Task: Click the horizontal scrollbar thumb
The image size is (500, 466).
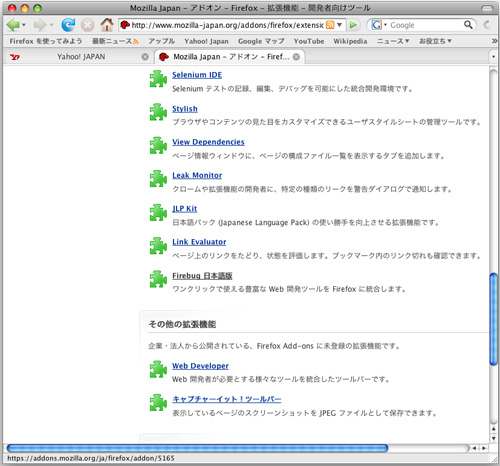Action: pos(197,448)
